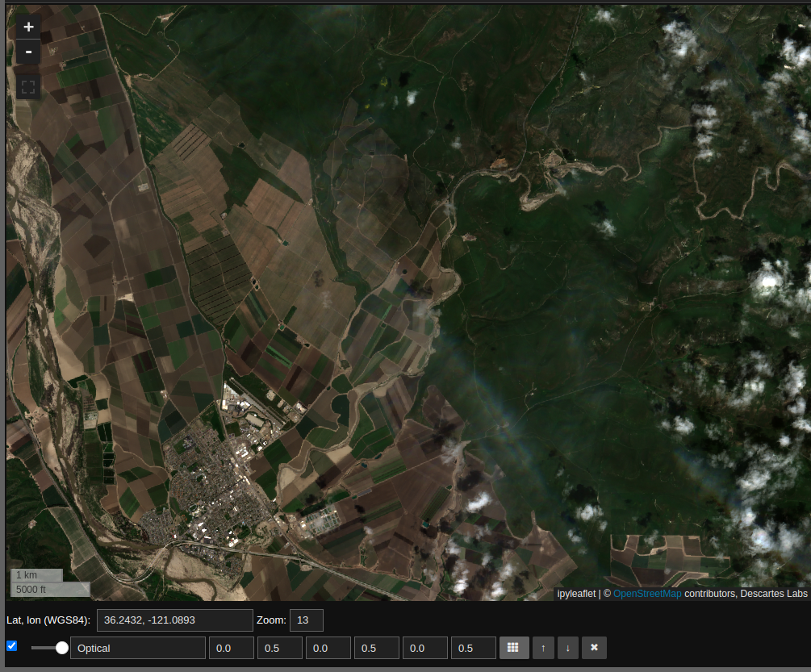
Task: Click the third 0.0 scale field
Action: click(424, 648)
